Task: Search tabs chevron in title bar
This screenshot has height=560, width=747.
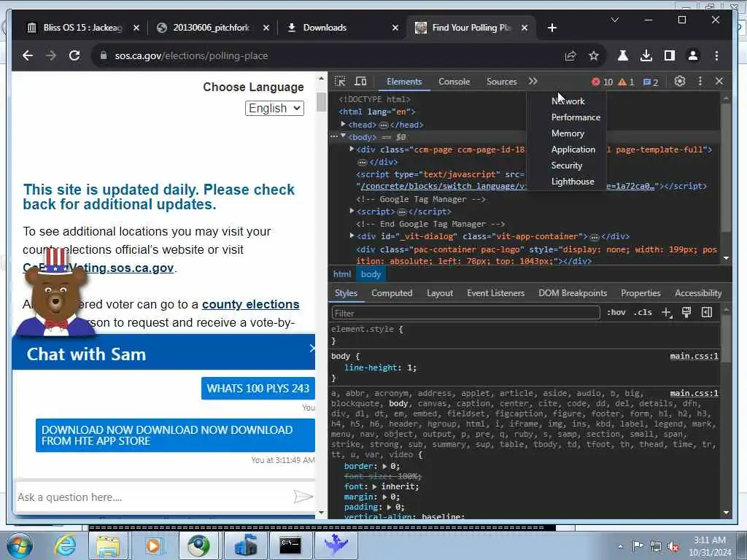Action: click(615, 20)
